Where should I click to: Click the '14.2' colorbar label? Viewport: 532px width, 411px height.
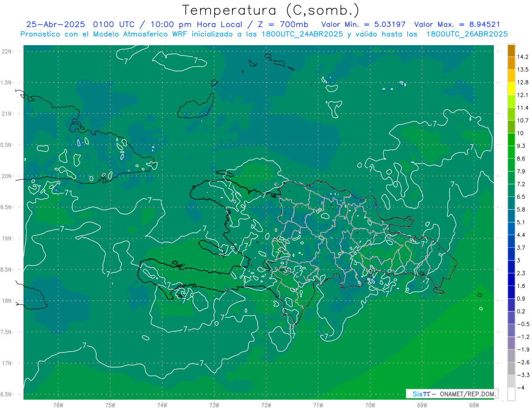(x=523, y=57)
